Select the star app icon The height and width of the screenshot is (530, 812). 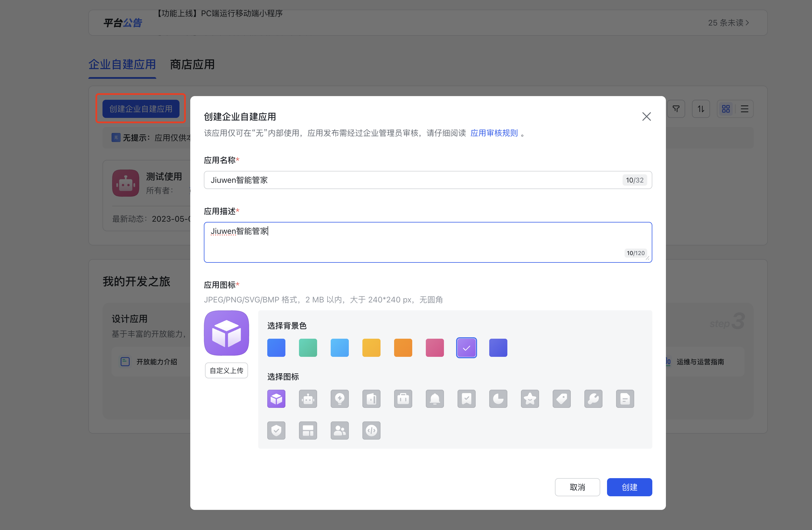click(x=530, y=398)
